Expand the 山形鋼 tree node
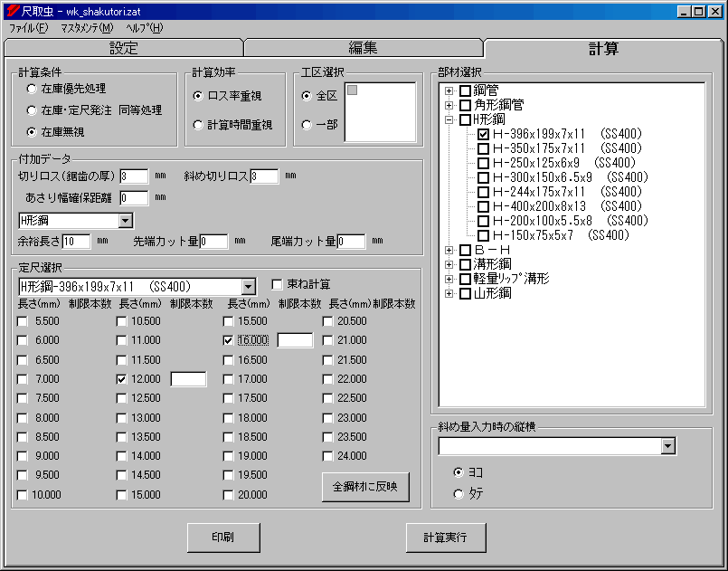Image resolution: width=728 pixels, height=571 pixels. [449, 293]
